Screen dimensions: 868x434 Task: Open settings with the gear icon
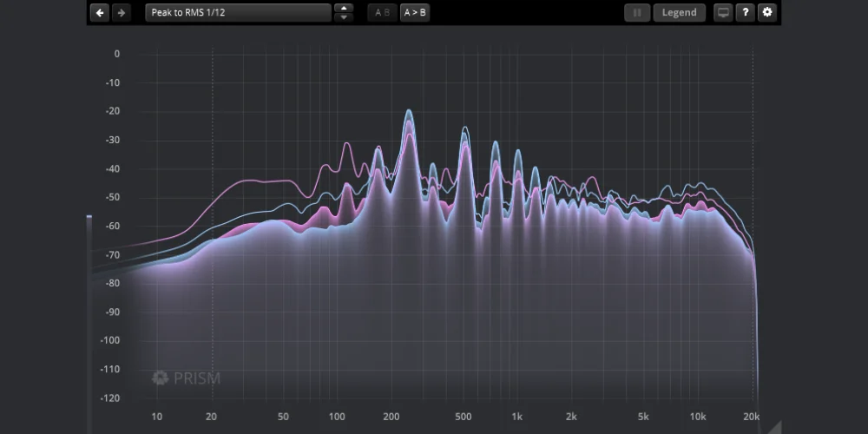pyautogui.click(x=766, y=13)
